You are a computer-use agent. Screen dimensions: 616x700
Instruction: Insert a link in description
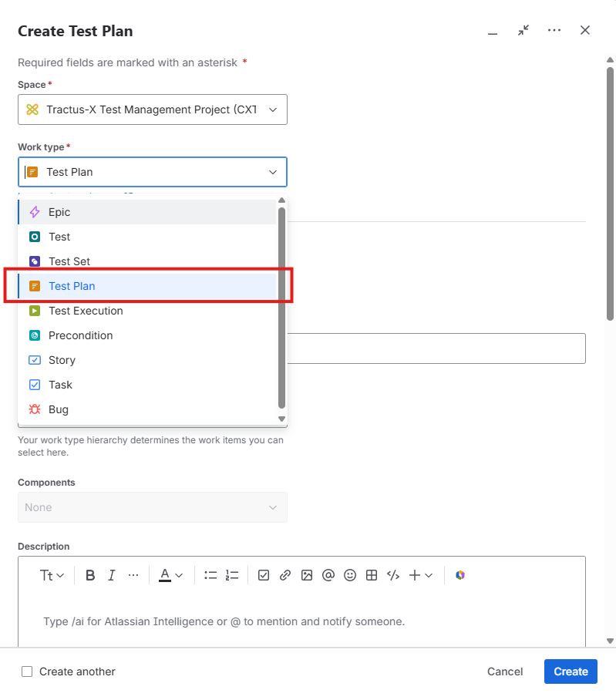(x=285, y=575)
